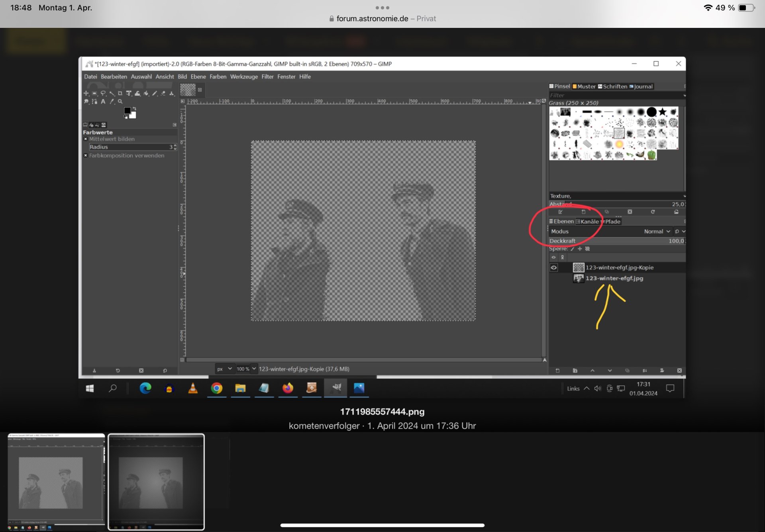
Task: Open the Werkzeuge menu
Action: pos(244,77)
